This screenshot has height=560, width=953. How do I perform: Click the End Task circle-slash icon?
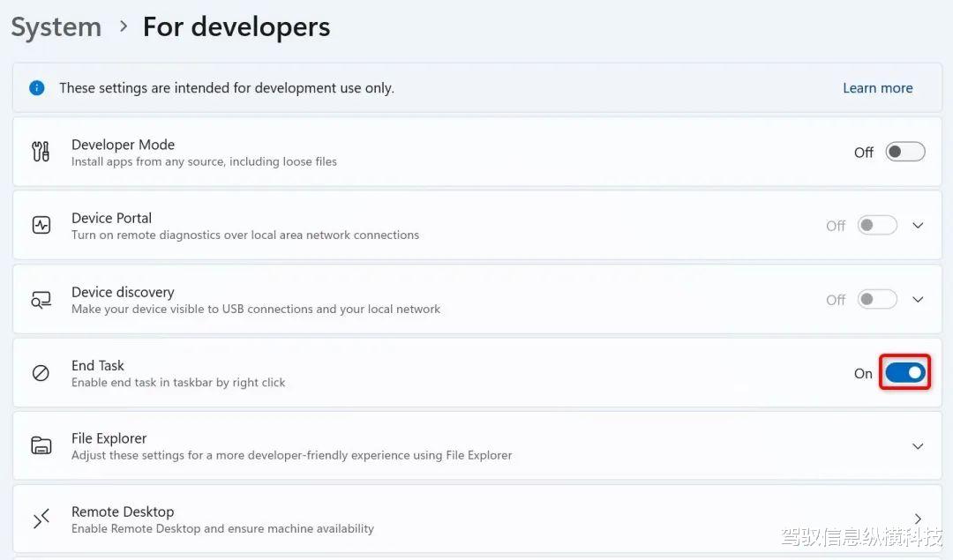[41, 373]
